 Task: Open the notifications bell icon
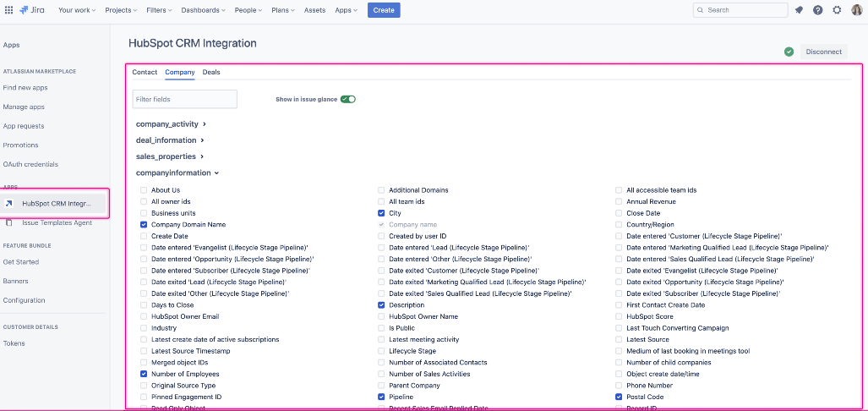799,10
